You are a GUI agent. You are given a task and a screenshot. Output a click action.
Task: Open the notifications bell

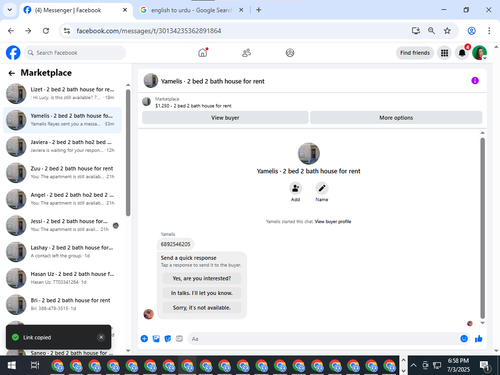coord(462,53)
